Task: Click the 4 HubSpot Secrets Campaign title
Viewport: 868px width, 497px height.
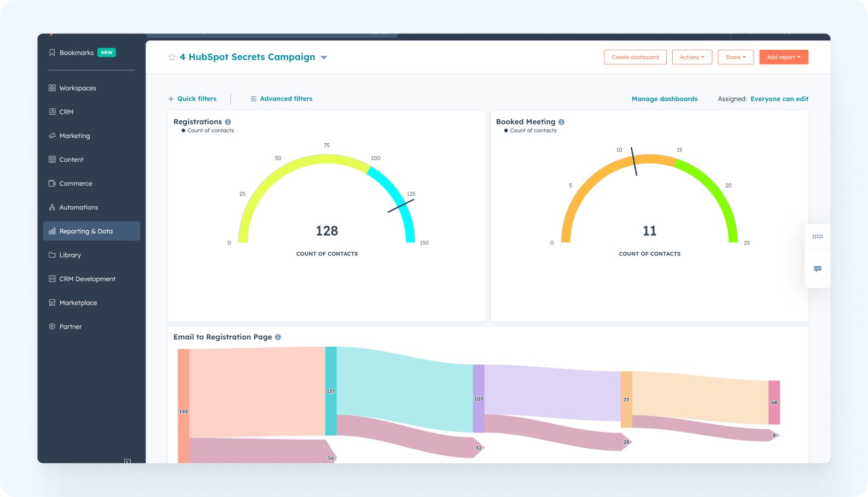Action: pos(247,57)
